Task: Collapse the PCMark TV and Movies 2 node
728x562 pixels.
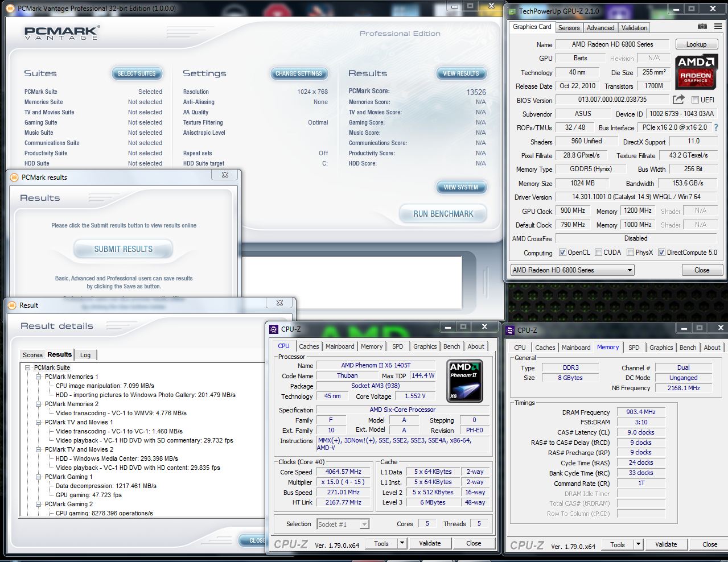Action: [x=39, y=450]
